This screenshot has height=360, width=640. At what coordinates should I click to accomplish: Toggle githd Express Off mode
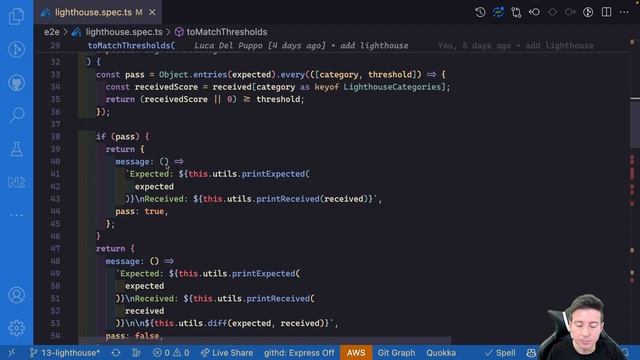coord(299,353)
